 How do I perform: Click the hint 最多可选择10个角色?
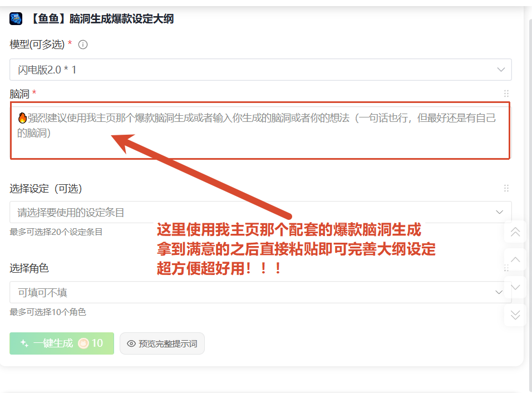(48, 312)
